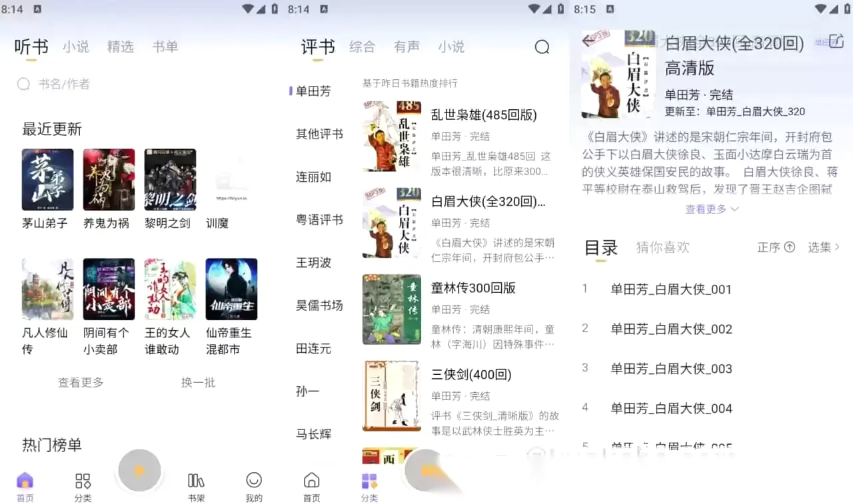Open the 茅山弟子 book cover thumbnail
The width and height of the screenshot is (853, 504).
click(x=47, y=178)
